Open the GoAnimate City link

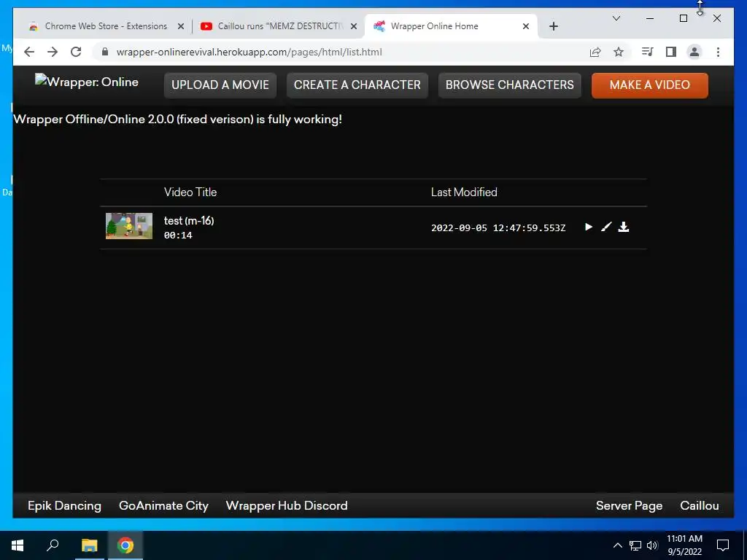point(163,506)
